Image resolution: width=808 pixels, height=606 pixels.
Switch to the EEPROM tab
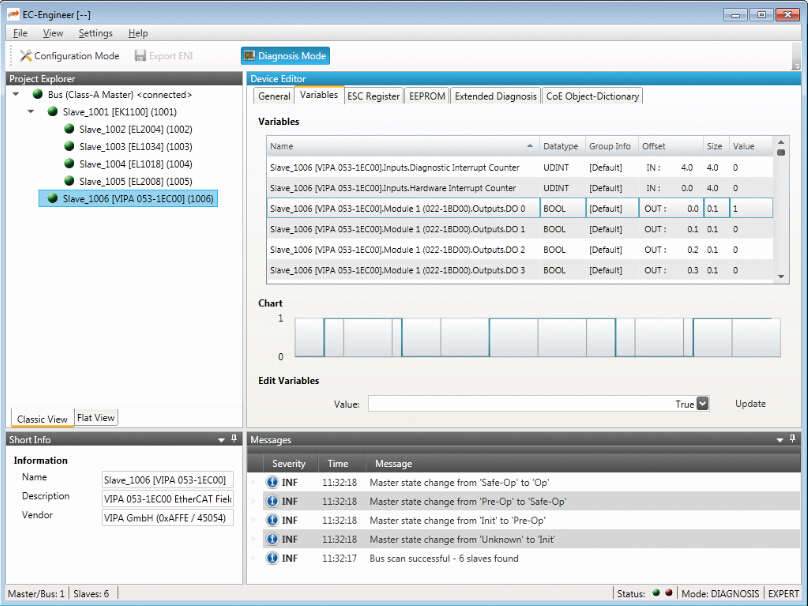(427, 96)
